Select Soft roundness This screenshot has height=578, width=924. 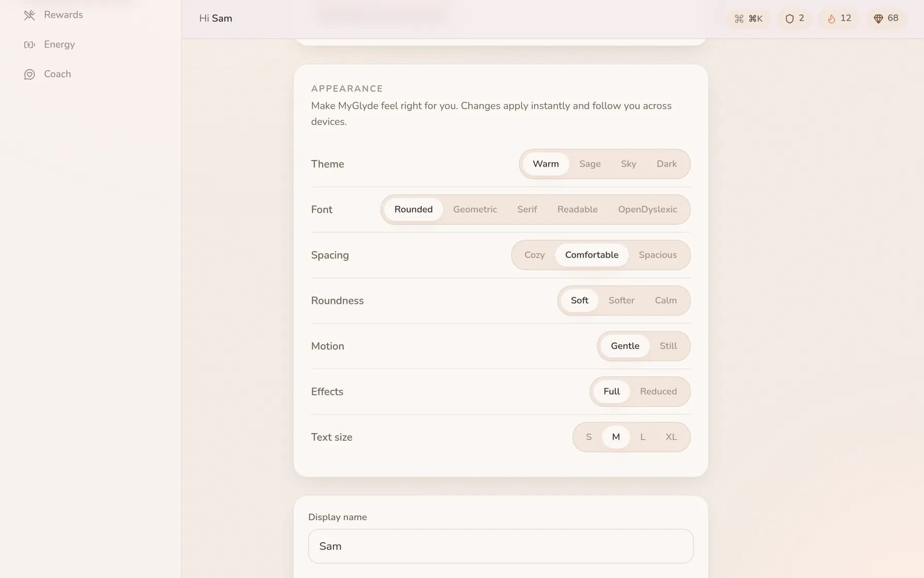coord(579,300)
